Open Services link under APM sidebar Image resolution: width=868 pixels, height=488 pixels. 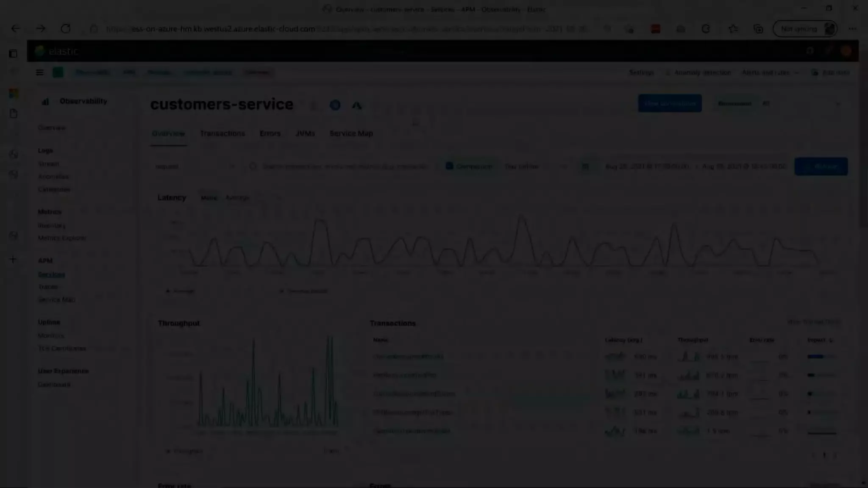pyautogui.click(x=51, y=274)
